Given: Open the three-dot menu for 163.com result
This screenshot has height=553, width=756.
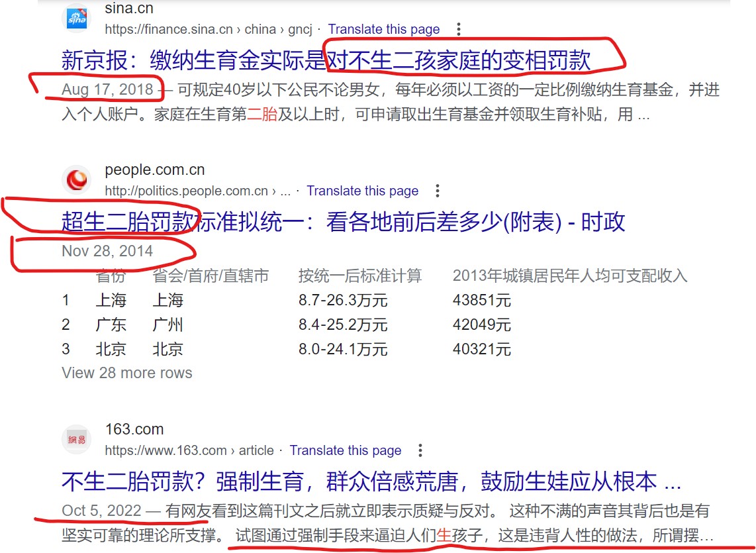Looking at the screenshot, I should pos(420,450).
